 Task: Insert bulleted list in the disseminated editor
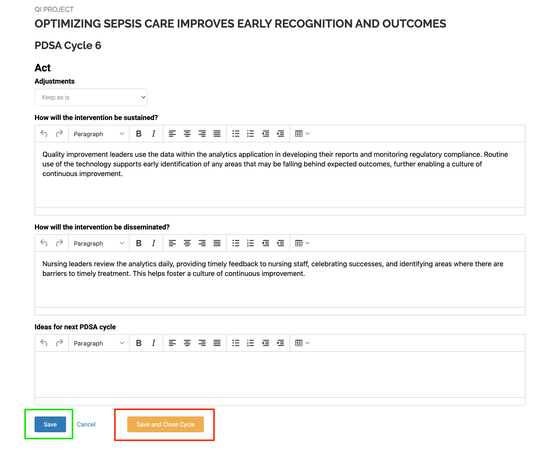[x=236, y=243]
